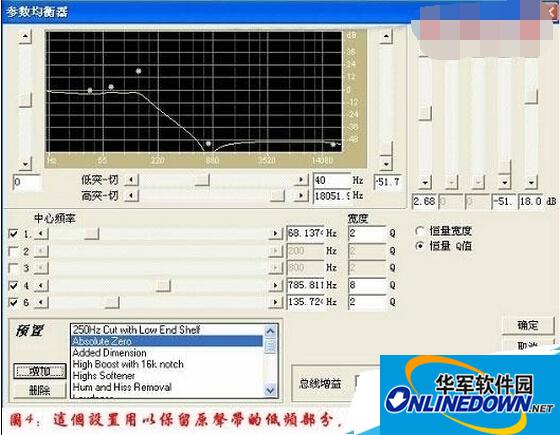
Task: Click down arrow above the 18.0 value
Action: 531,183
